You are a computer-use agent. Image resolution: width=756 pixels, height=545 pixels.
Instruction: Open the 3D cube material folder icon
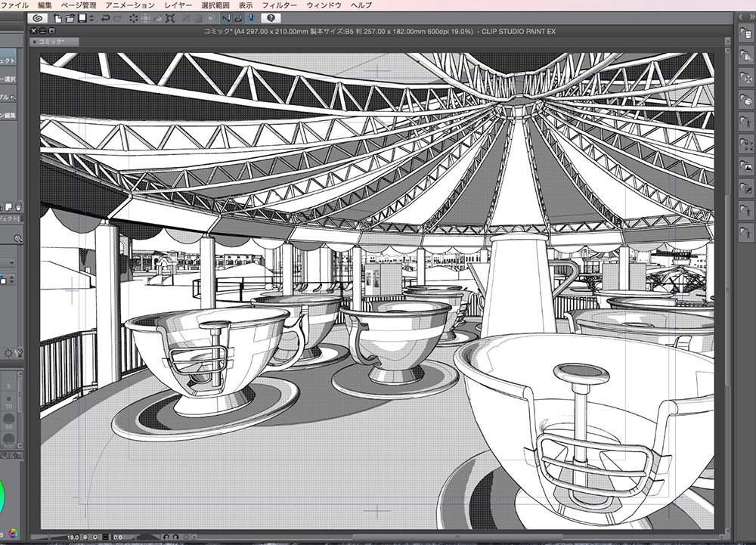click(745, 100)
